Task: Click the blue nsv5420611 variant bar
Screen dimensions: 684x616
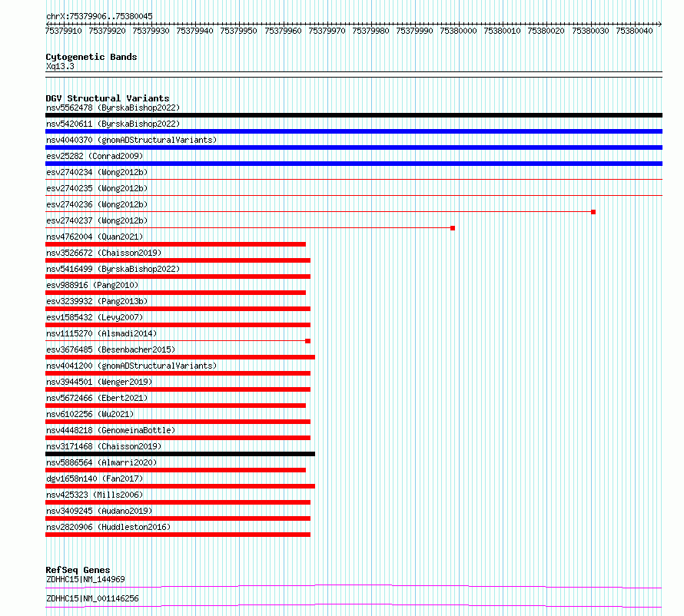Action: click(354, 131)
